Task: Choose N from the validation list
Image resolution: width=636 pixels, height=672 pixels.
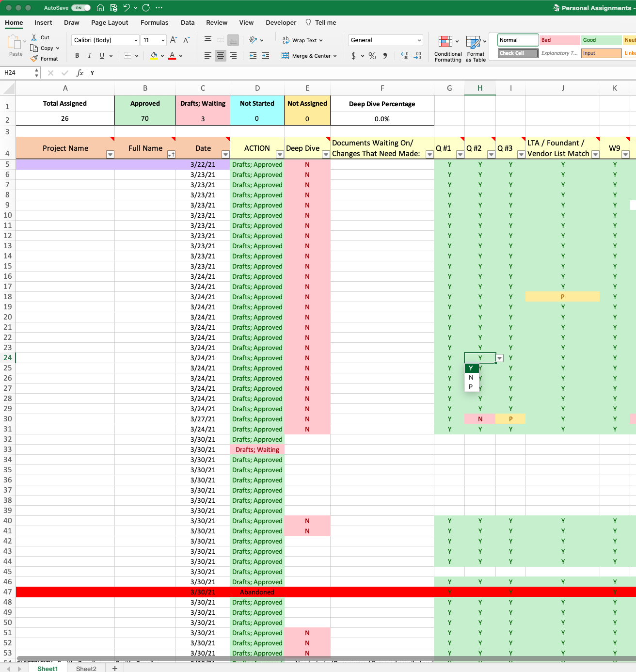Action: coord(471,378)
